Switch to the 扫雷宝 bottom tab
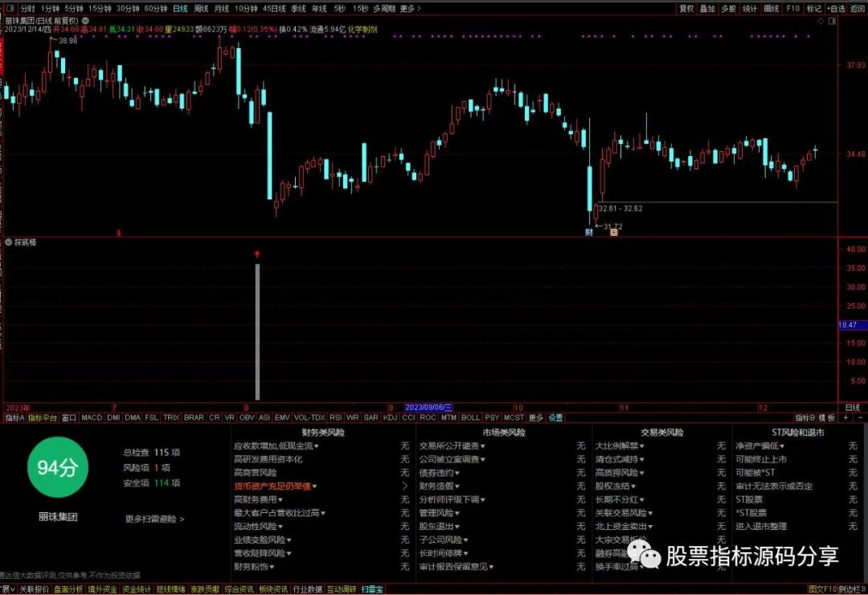The height and width of the screenshot is (595, 868). [372, 589]
